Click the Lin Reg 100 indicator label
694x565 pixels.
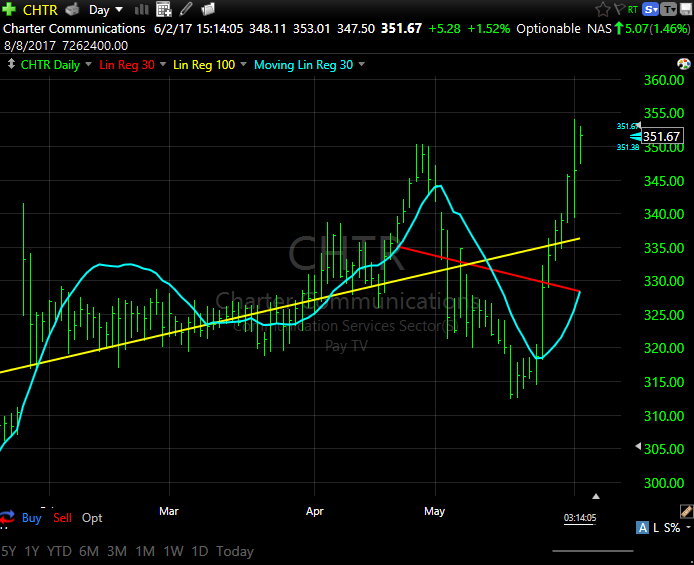(x=204, y=65)
